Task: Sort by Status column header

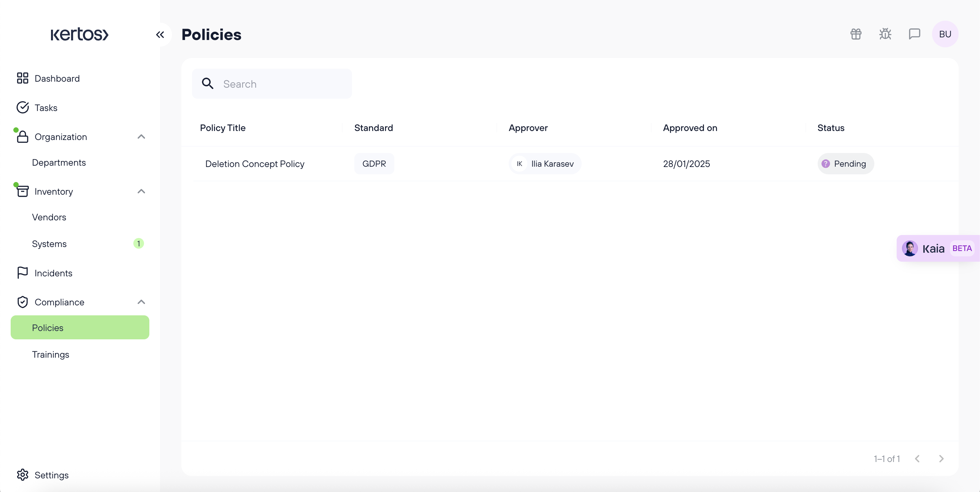Action: (x=831, y=128)
